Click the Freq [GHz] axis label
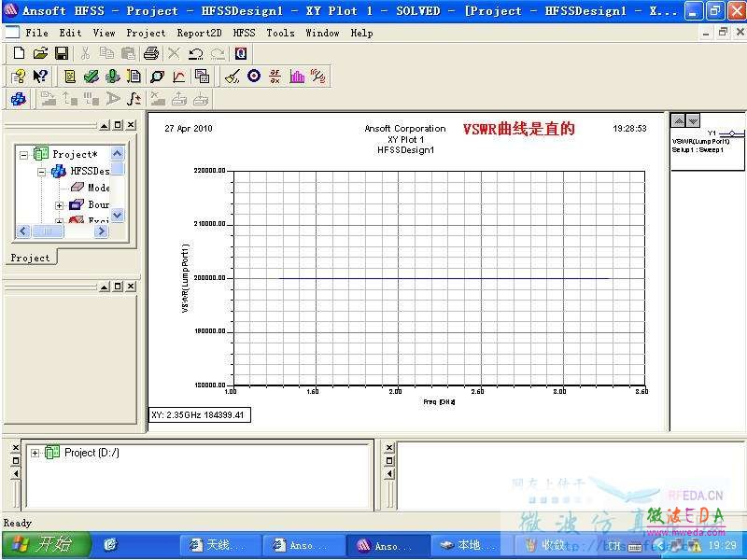 point(439,402)
